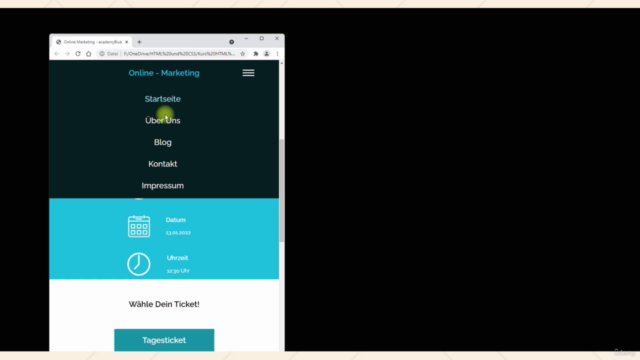Click the round icon in tab strip

[x=231, y=42]
